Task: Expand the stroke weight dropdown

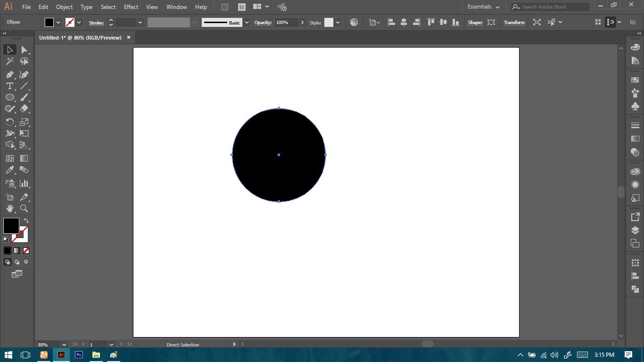Action: click(x=140, y=22)
